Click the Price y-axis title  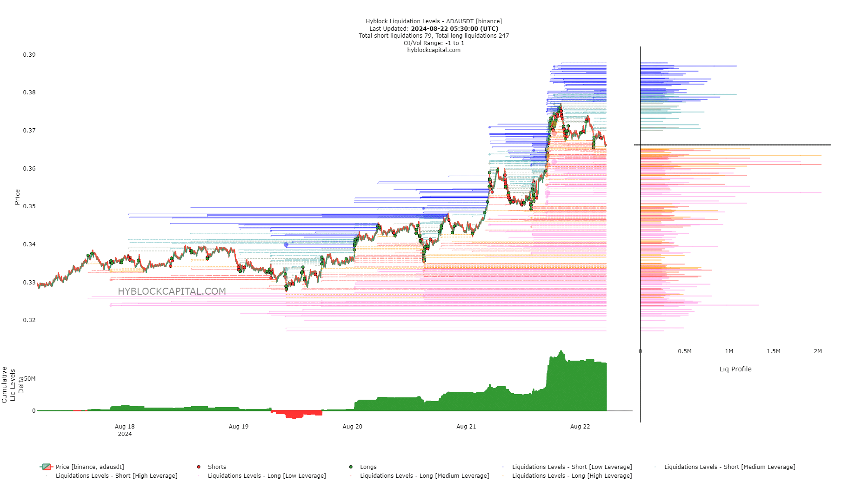pos(17,197)
